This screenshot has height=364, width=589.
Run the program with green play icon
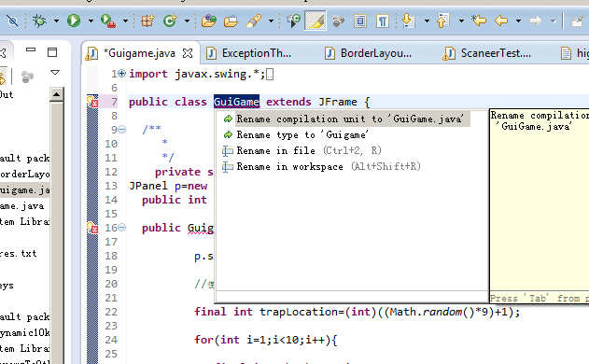point(74,21)
